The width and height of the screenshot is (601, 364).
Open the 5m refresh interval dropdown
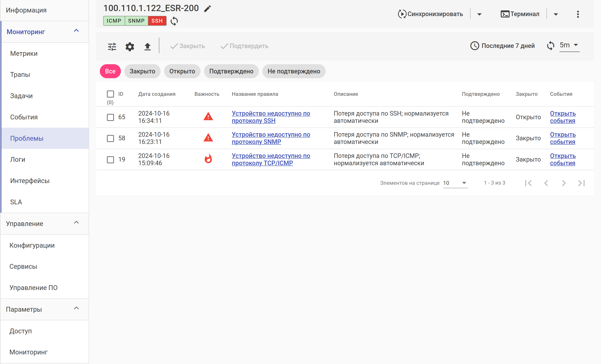tap(569, 45)
